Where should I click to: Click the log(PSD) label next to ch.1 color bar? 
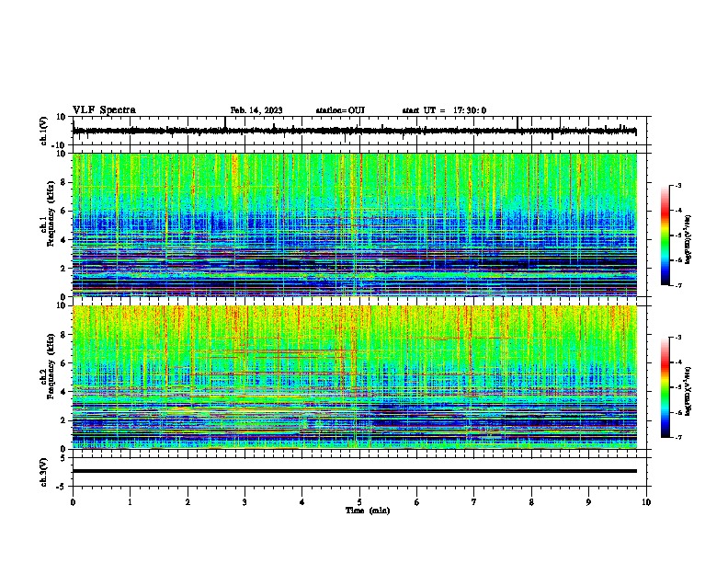point(688,240)
